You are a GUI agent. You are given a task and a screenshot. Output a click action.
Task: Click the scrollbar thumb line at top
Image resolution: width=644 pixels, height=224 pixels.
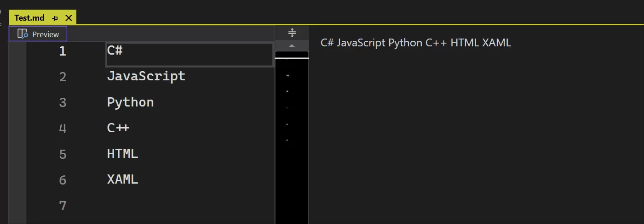292,58
